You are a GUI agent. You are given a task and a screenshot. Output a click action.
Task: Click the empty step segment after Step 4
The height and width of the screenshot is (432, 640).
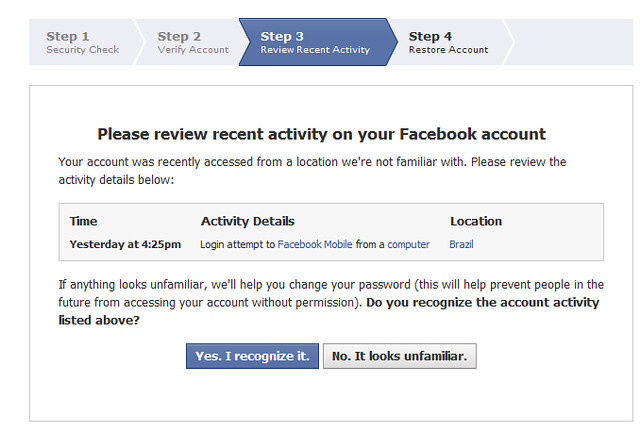tap(572, 42)
